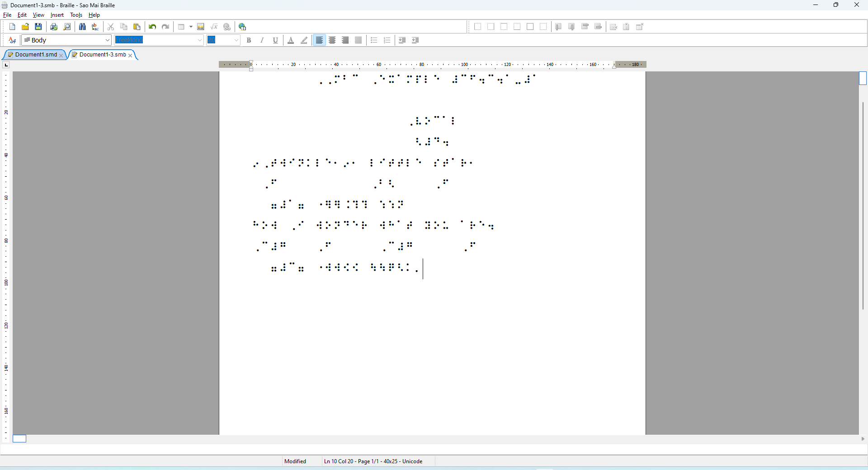Click the globe translate icon

click(242, 27)
